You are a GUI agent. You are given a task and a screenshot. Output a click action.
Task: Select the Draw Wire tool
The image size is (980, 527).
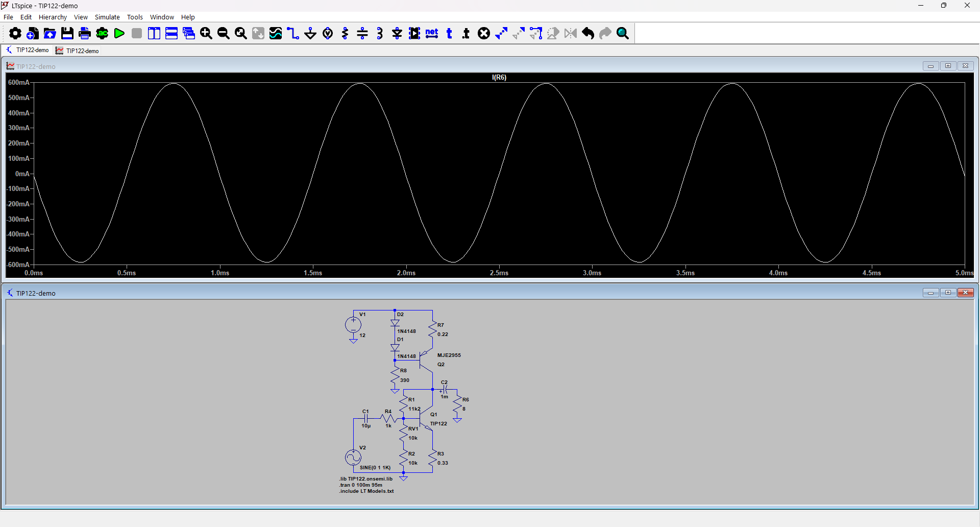(293, 34)
